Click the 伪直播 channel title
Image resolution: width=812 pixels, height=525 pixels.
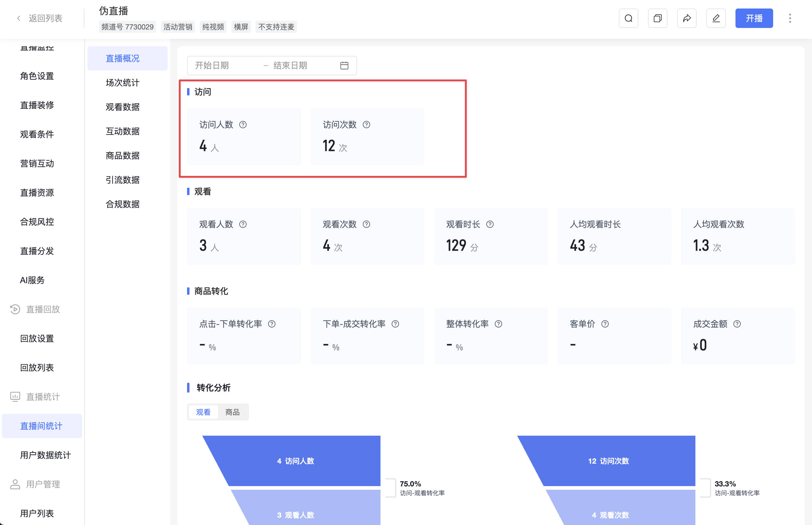(114, 11)
